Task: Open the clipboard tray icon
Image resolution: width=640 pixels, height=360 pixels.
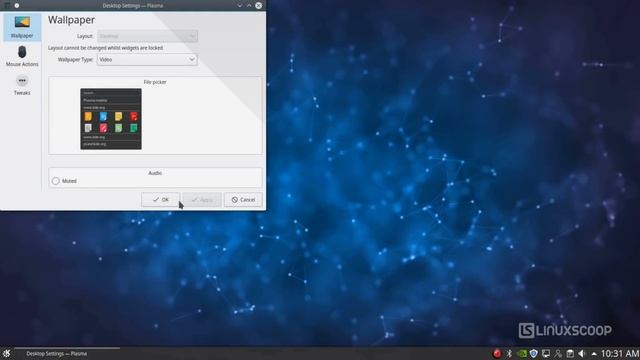Action: point(570,353)
